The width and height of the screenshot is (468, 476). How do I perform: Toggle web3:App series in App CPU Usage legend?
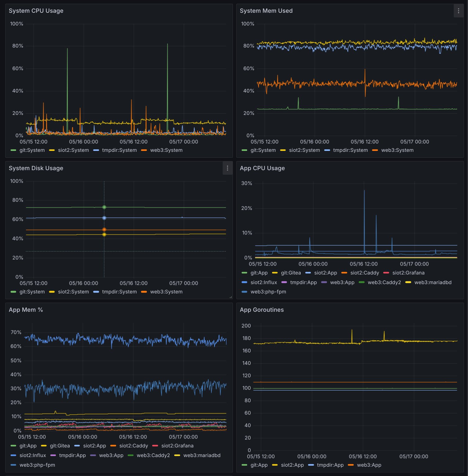click(342, 283)
